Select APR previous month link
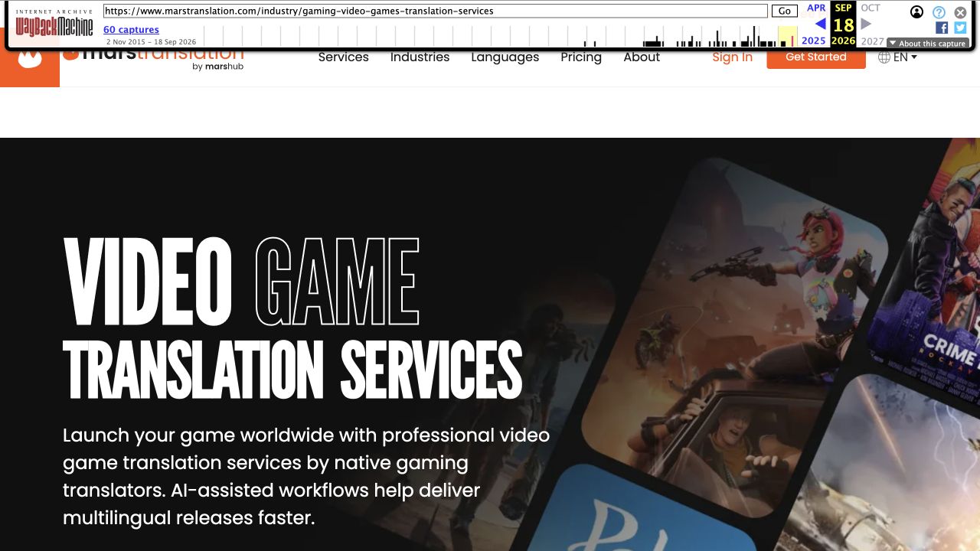This screenshot has width=980, height=551. (816, 8)
